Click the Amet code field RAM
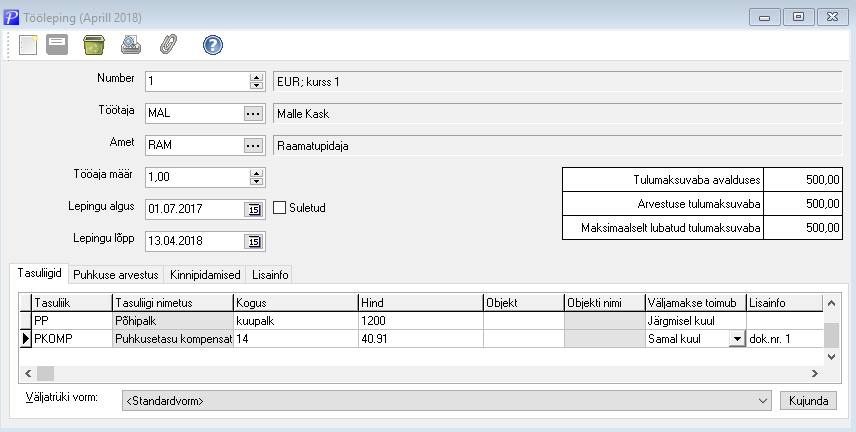This screenshot has width=856, height=432. click(194, 146)
